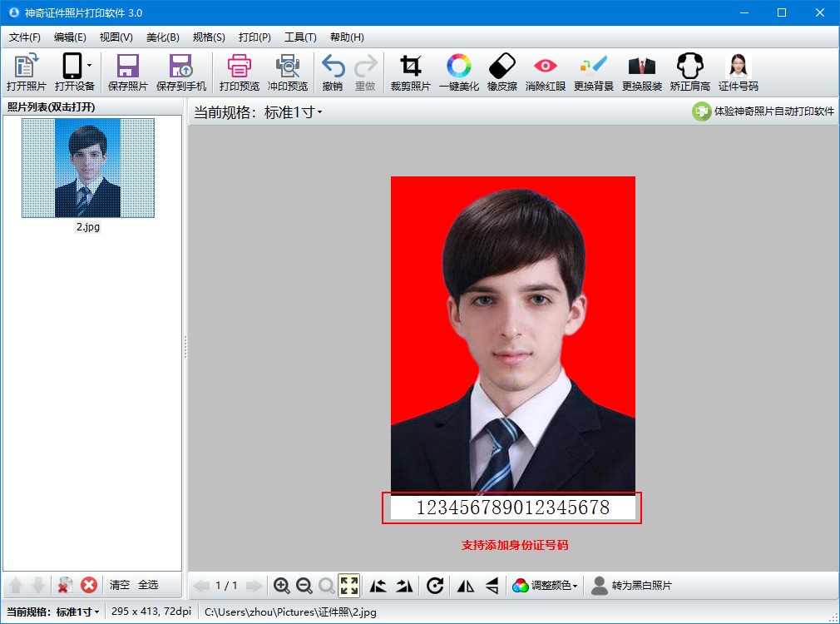Click the Change Clothing (更换服装) icon

[x=641, y=72]
